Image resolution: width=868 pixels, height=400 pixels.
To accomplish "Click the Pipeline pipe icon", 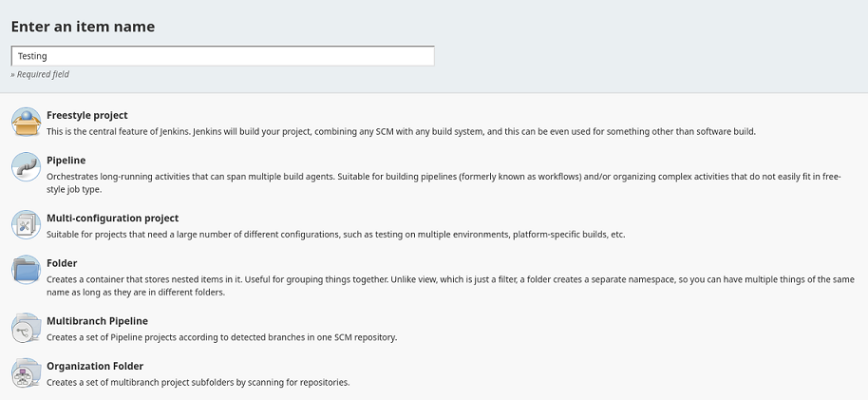I will (x=26, y=167).
